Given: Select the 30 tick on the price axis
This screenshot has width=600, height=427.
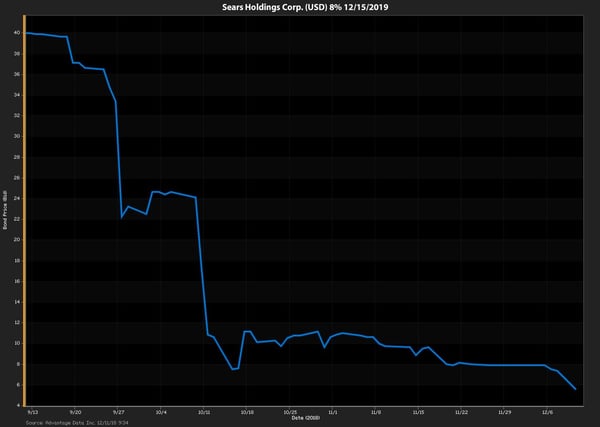Looking at the screenshot, I should pyautogui.click(x=17, y=136).
